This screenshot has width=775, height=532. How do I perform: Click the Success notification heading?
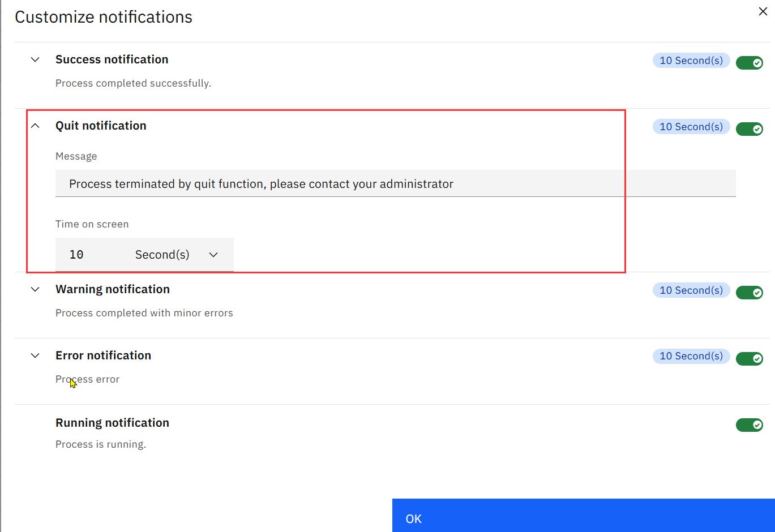pyautogui.click(x=112, y=59)
